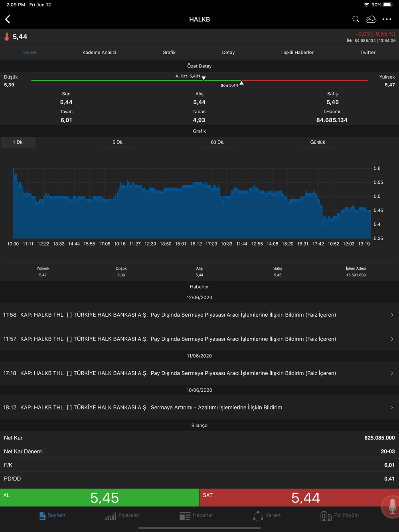This screenshot has height=532, width=399.
Task: Tap İşlem Adedi 15.591.639 under chart
Action: point(356,272)
